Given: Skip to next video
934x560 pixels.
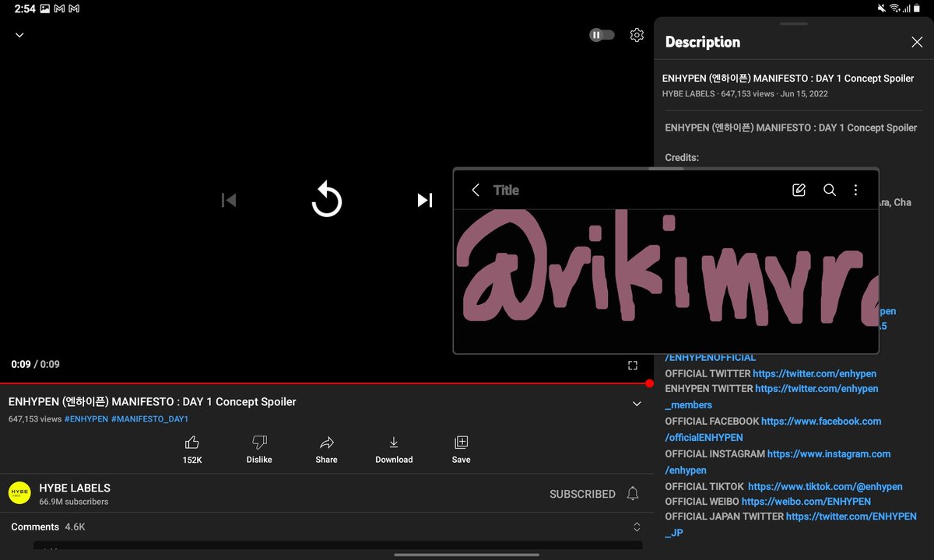Looking at the screenshot, I should [424, 200].
